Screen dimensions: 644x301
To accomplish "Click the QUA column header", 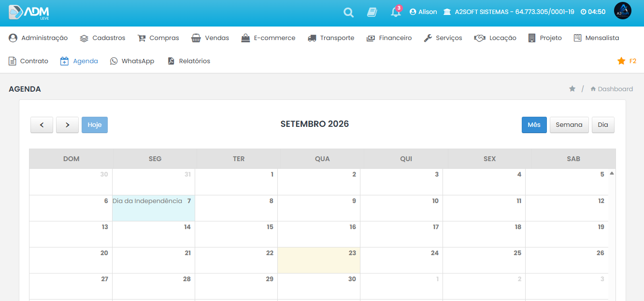I will (322, 159).
